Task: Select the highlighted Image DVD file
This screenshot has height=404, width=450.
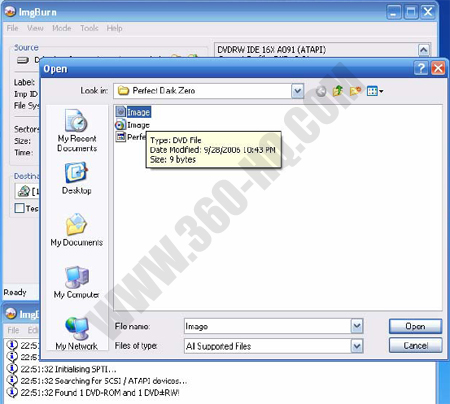Action: click(133, 112)
